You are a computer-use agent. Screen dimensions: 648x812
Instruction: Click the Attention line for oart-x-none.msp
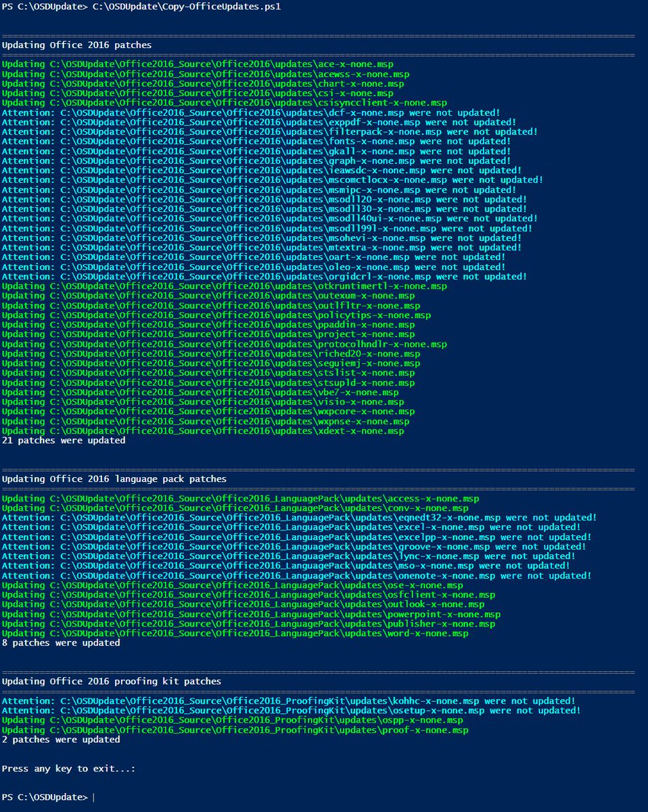point(254,257)
